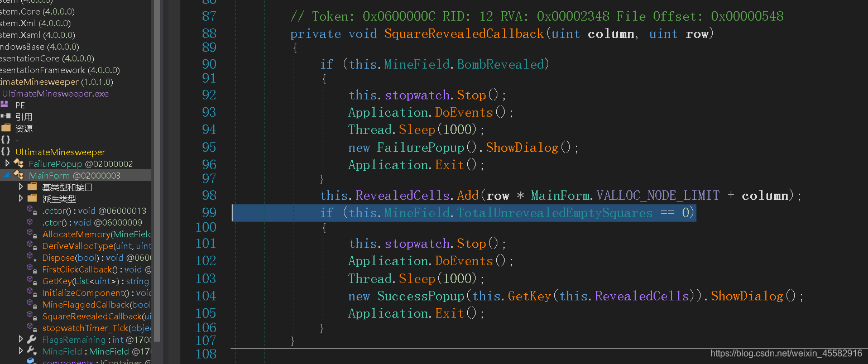
Task: Click the wrench property icon beside FlagsRemaining
Action: (32, 339)
